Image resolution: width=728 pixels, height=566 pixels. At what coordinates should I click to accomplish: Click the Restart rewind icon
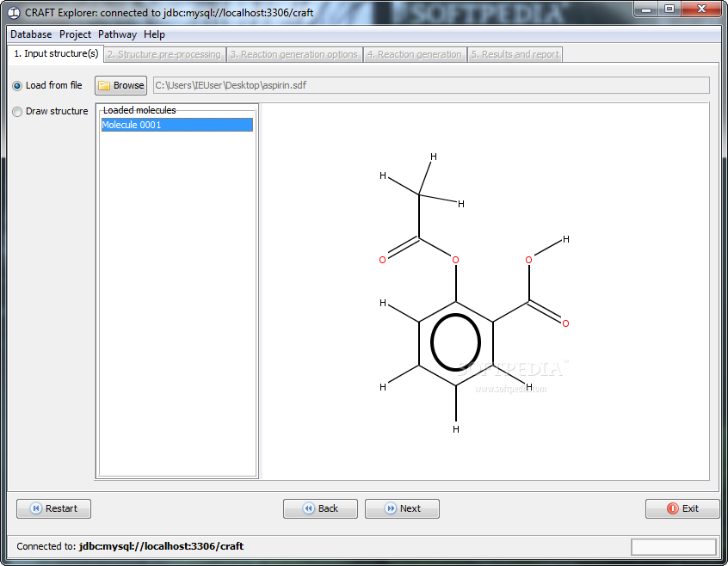pyautogui.click(x=36, y=508)
